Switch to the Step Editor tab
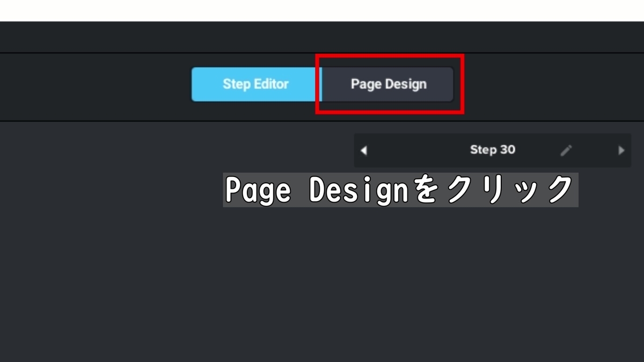 pos(256,84)
